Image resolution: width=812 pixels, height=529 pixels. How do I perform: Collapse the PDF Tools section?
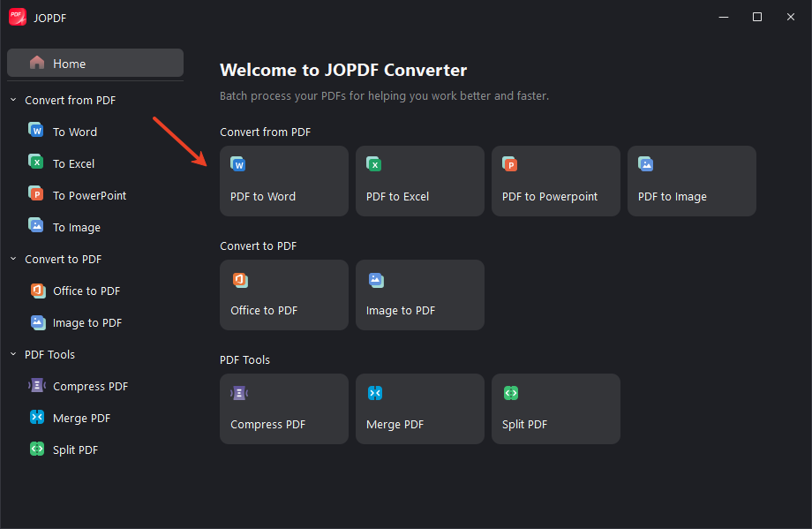click(12, 354)
